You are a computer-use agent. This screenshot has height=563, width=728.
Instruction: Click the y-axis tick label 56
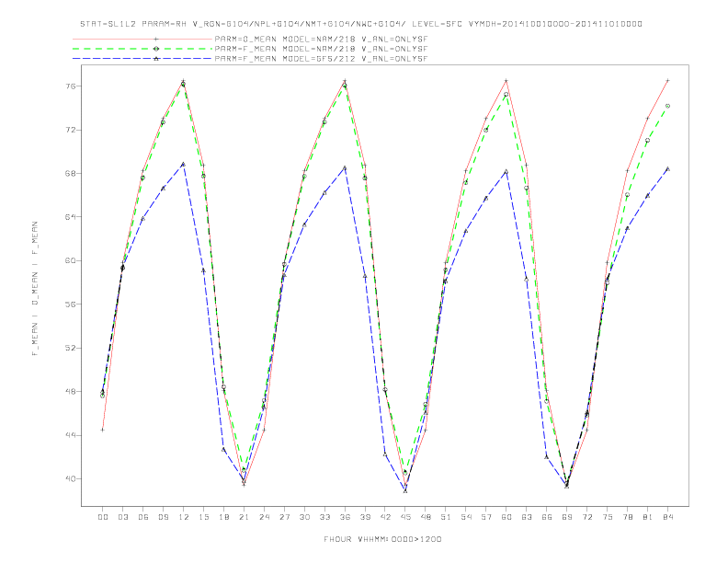tap(72, 304)
